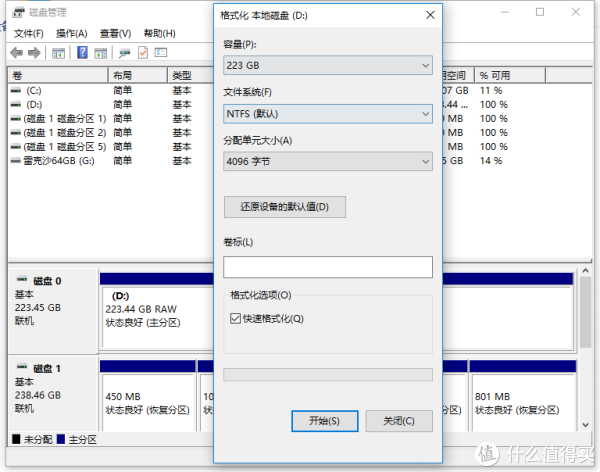
Task: Click the connect/refresh disk toolbar icon
Action: (x=124, y=53)
